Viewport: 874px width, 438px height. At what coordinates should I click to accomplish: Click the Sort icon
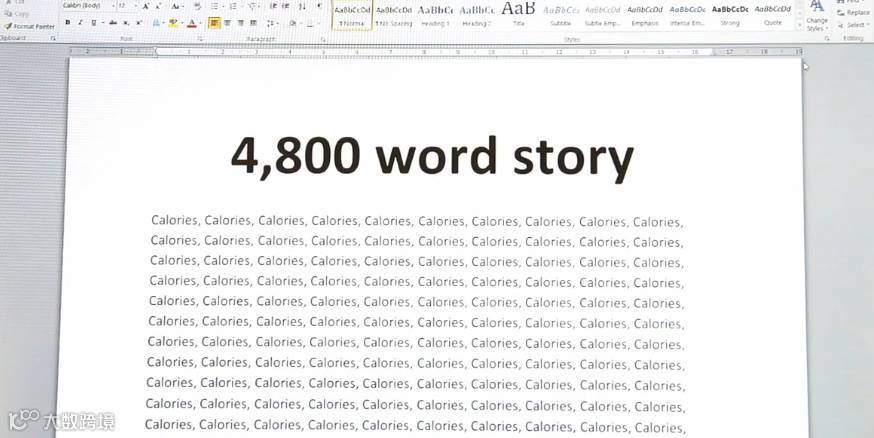pyautogui.click(x=302, y=6)
